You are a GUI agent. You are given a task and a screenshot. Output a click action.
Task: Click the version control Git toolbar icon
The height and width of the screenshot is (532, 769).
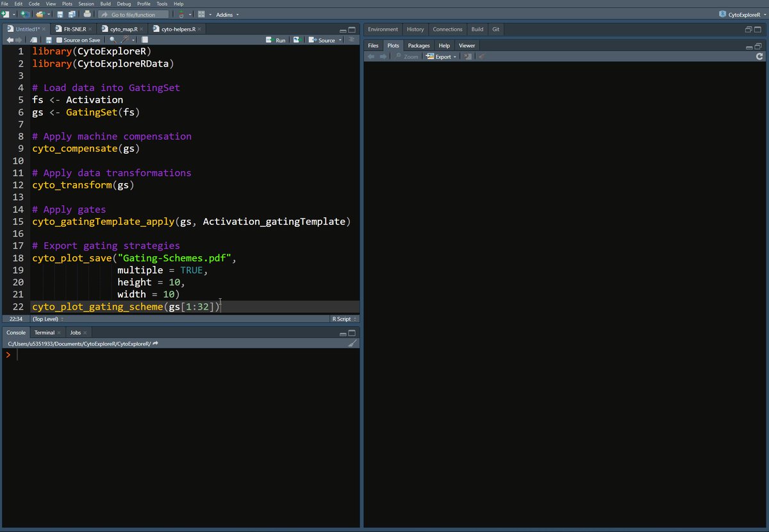pos(181,14)
